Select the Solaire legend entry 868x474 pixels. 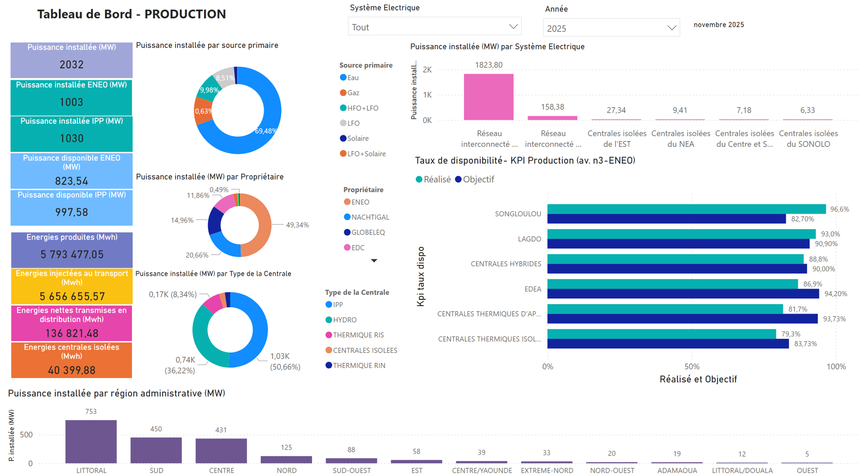(x=357, y=138)
